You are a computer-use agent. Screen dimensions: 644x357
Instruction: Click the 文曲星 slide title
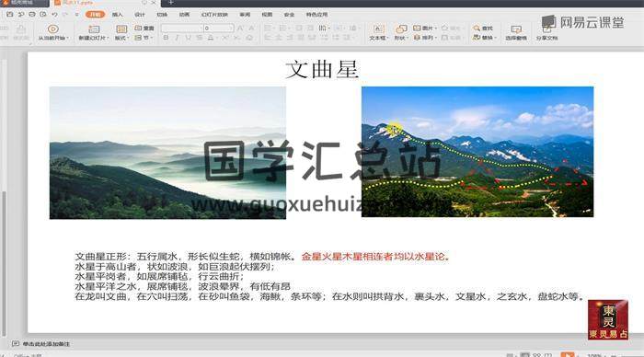click(322, 69)
